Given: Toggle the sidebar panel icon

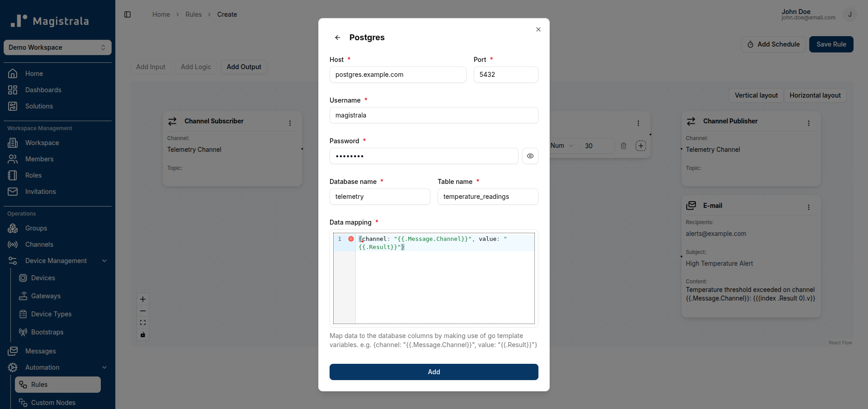Looking at the screenshot, I should [127, 14].
